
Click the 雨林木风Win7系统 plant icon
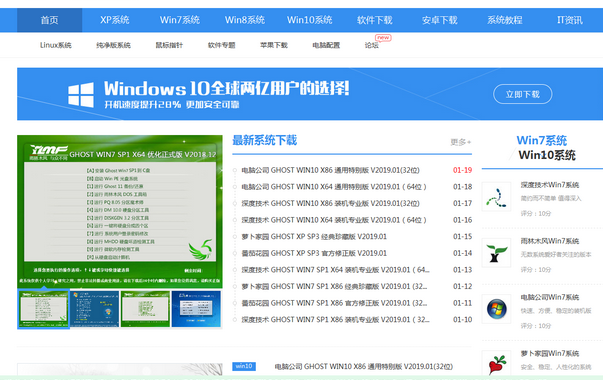pos(496,253)
